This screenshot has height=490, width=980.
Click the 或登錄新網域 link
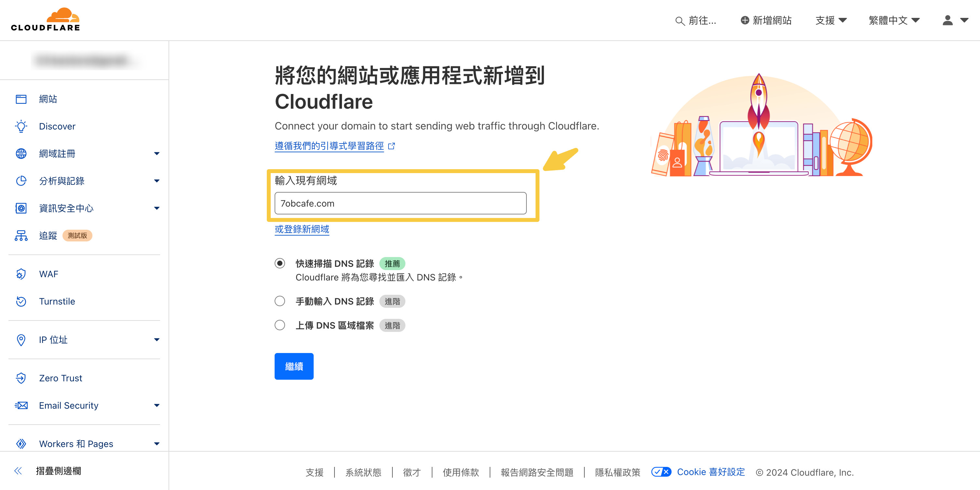(x=302, y=229)
